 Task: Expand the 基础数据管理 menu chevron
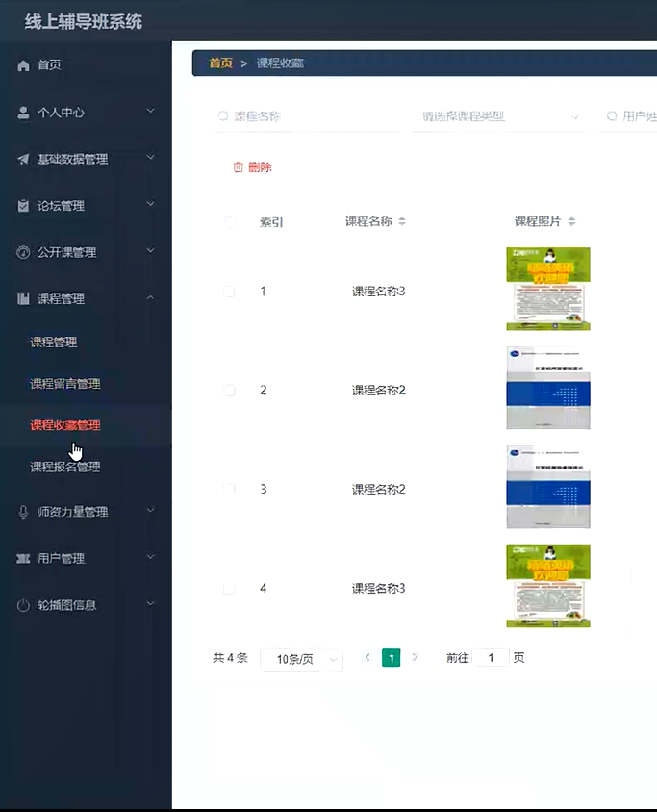tap(150, 157)
